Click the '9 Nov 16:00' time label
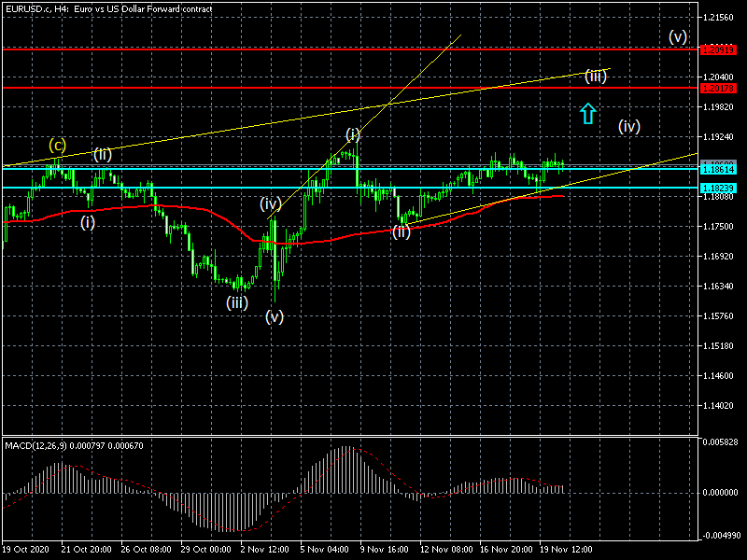This screenshot has width=747, height=560. tap(385, 549)
